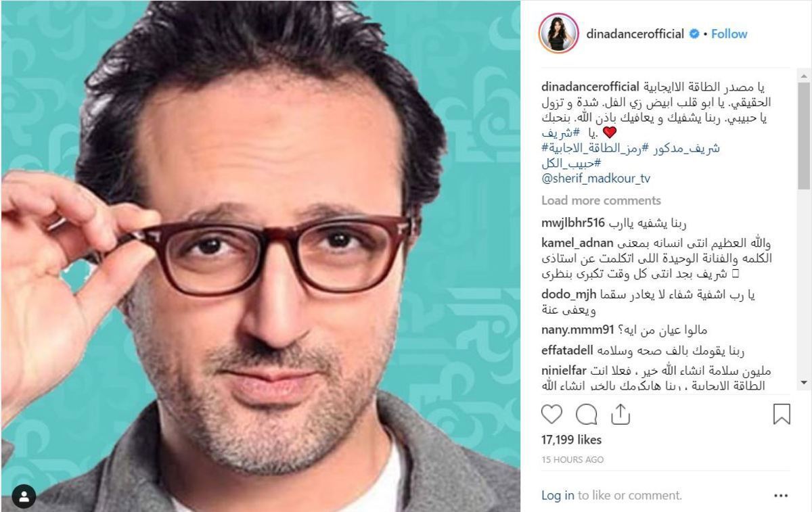Click the tagged people icon on photo

[24, 498]
